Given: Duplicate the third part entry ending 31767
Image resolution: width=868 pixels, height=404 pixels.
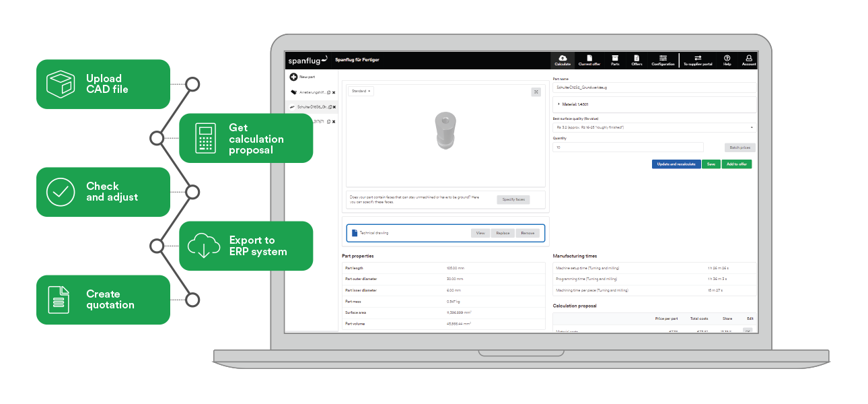Looking at the screenshot, I should coord(327,122).
